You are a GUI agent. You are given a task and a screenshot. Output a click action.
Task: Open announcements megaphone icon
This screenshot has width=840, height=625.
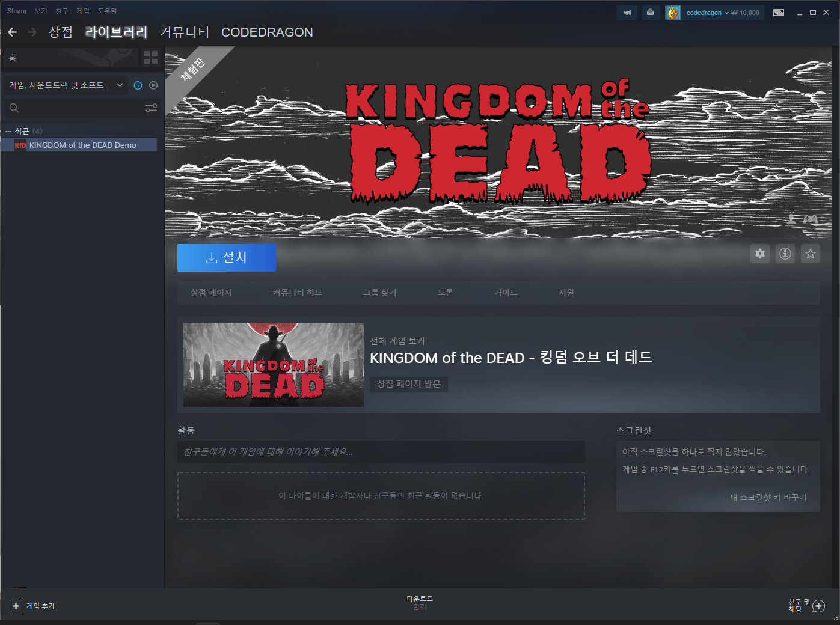tap(627, 13)
